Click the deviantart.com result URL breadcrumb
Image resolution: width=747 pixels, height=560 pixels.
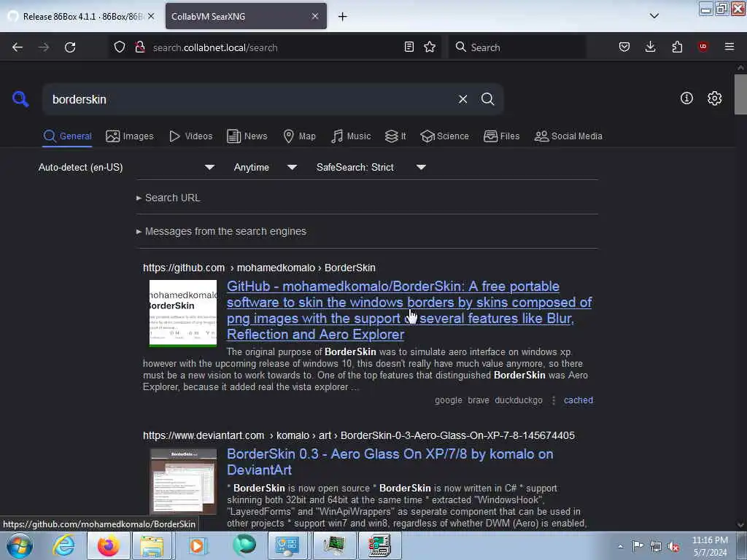[x=359, y=435]
